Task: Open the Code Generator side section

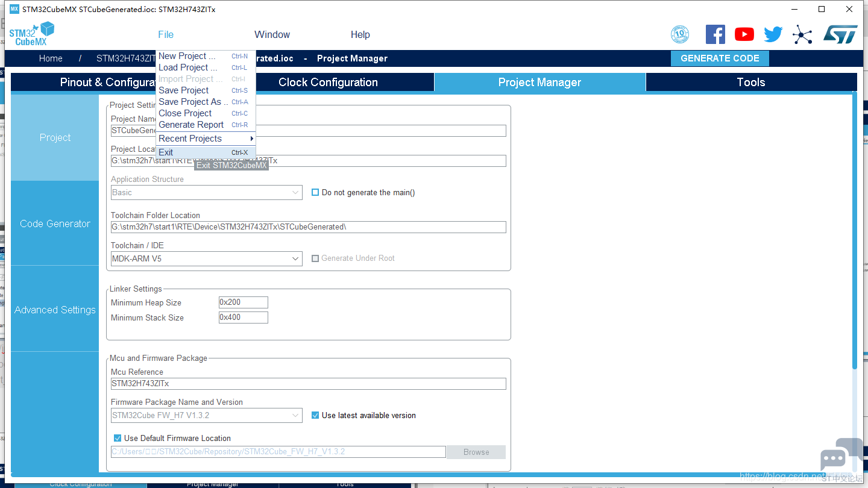Action: [x=55, y=224]
